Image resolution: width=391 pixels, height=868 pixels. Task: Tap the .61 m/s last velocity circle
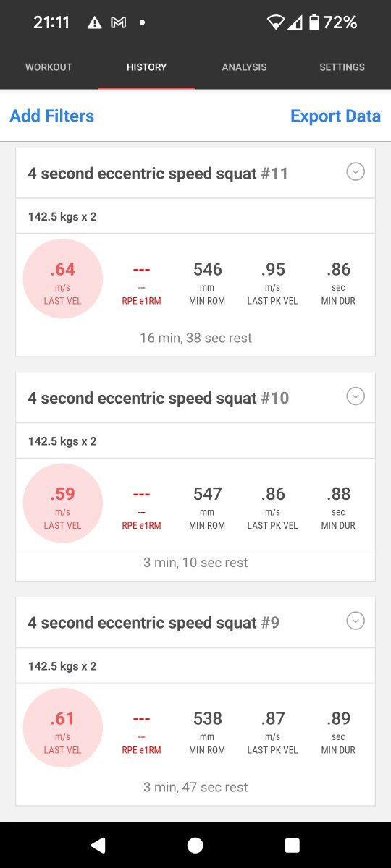point(63,728)
